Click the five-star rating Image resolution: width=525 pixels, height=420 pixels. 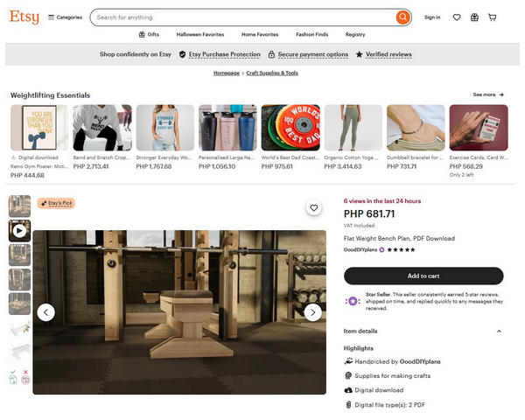coord(401,249)
